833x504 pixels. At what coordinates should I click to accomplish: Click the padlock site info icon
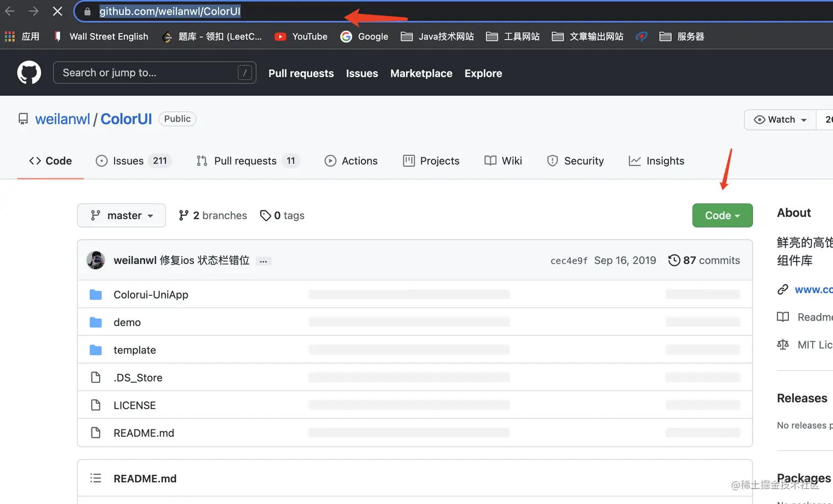(87, 12)
